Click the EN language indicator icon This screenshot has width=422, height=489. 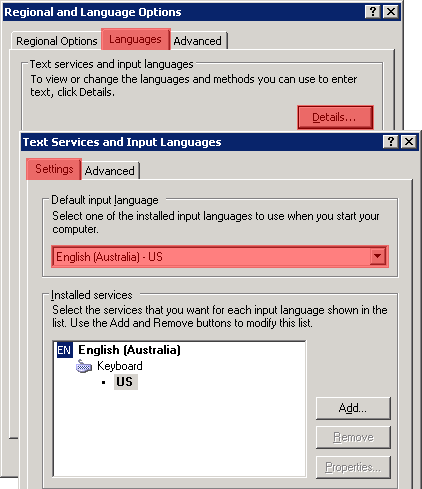tap(64, 350)
